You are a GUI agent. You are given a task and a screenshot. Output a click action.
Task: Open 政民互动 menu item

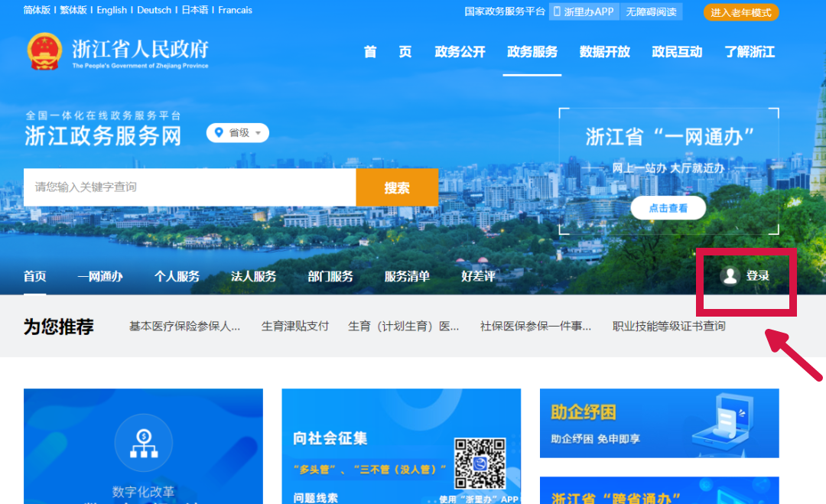coord(677,51)
